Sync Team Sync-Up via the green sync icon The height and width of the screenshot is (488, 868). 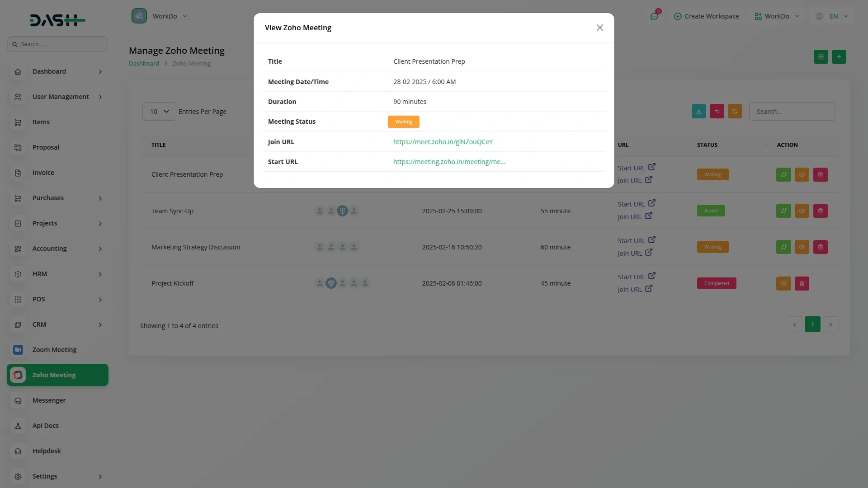tap(783, 211)
